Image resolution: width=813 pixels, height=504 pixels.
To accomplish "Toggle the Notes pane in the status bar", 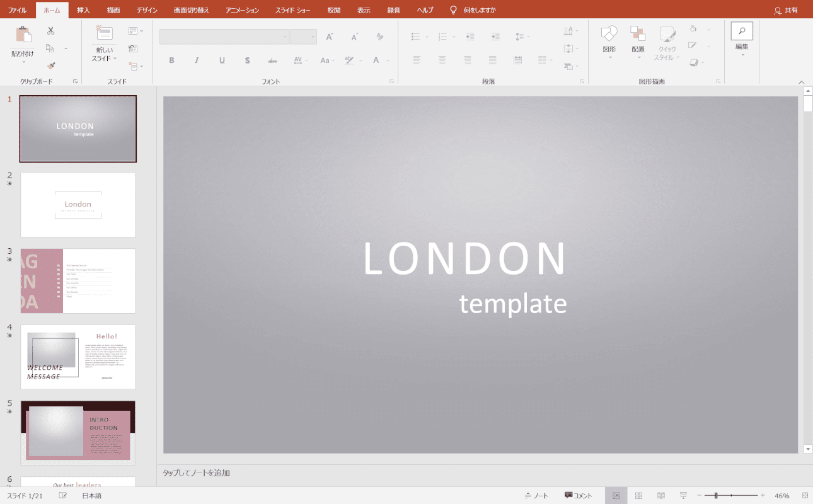I will (x=536, y=496).
